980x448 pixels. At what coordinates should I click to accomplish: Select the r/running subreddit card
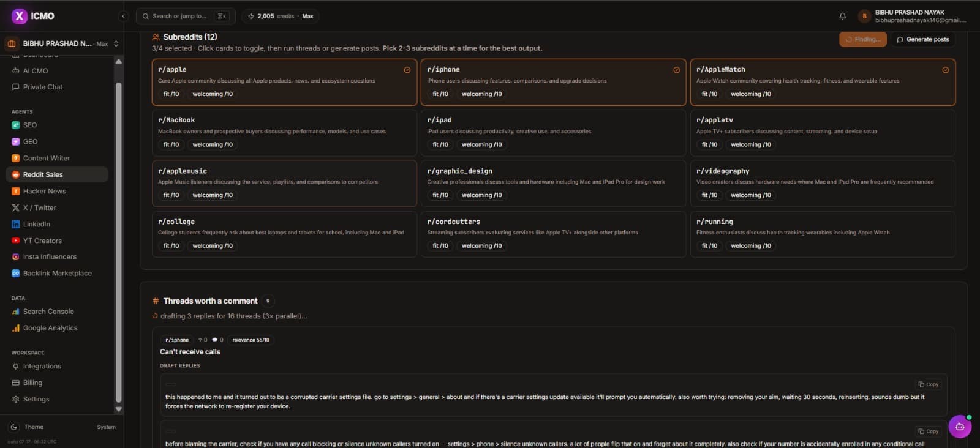click(x=823, y=234)
